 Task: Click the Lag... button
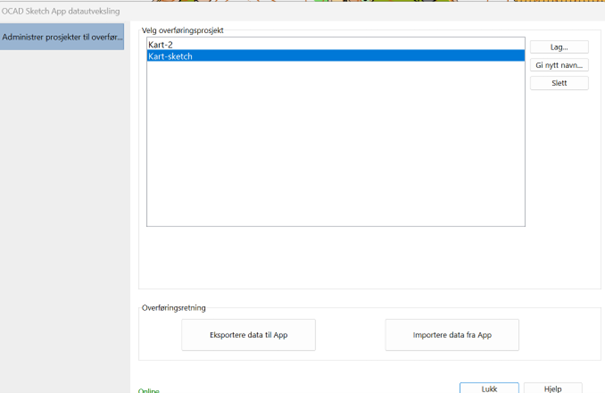(x=559, y=47)
